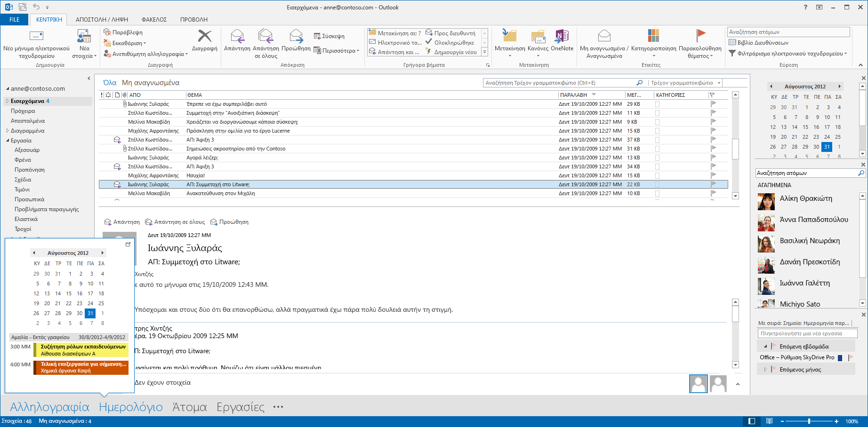Viewport: 868px width, 427px height.
Task: Check category box for Ήσυχια! message
Action: tap(657, 175)
